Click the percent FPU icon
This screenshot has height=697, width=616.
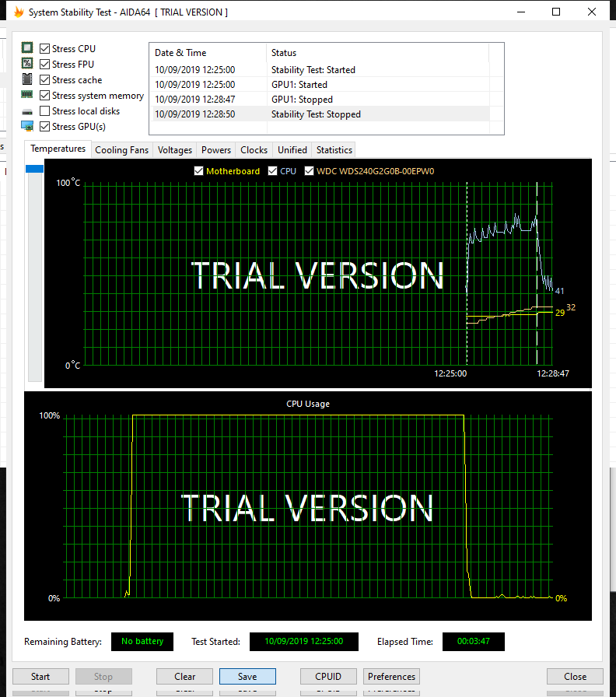tap(27, 64)
